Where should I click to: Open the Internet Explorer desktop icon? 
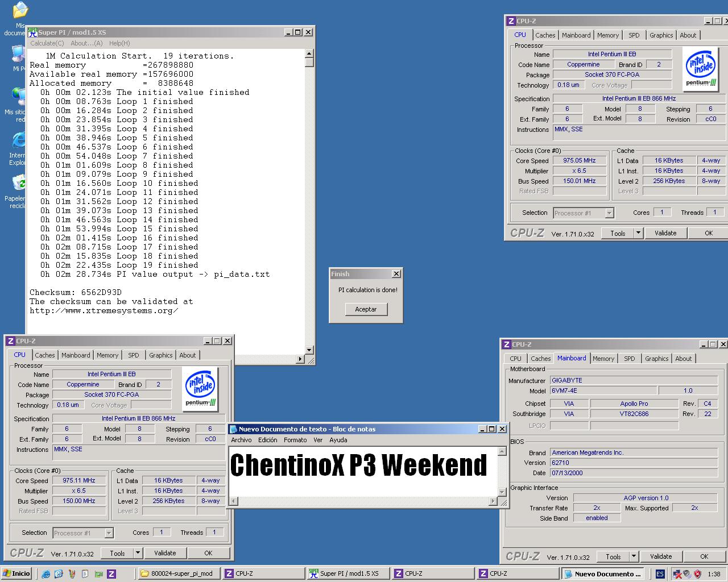18,141
